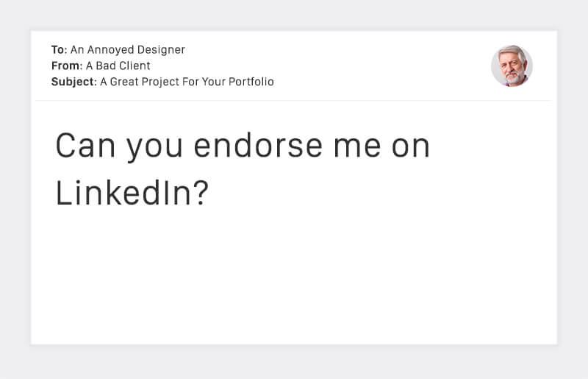Image resolution: width=588 pixels, height=379 pixels.
Task: Click the divider line under the email header
Action: click(x=294, y=100)
